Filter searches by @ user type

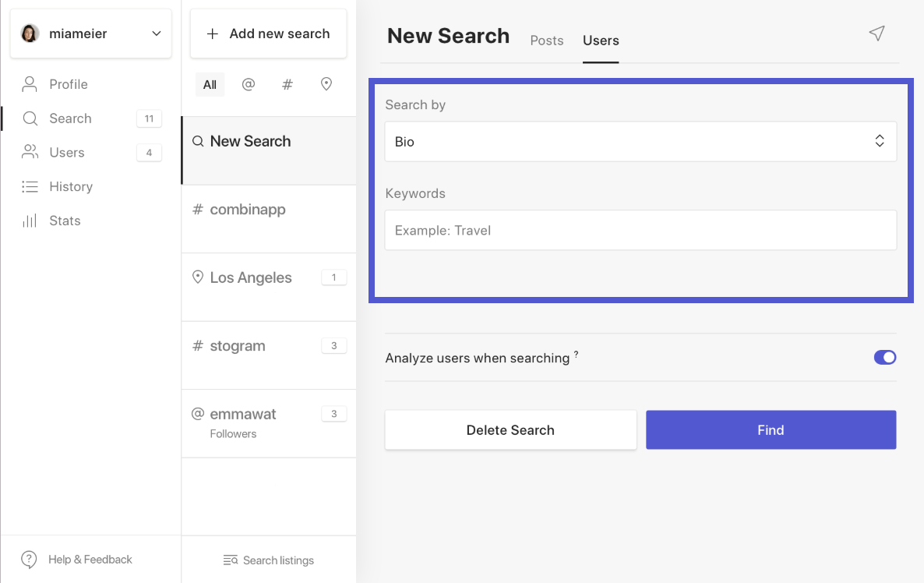(249, 84)
